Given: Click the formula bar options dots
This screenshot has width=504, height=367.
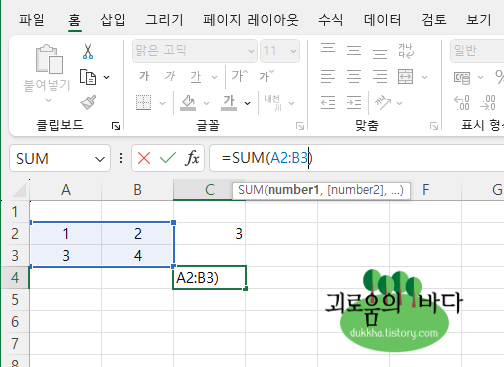Looking at the screenshot, I should [121, 158].
